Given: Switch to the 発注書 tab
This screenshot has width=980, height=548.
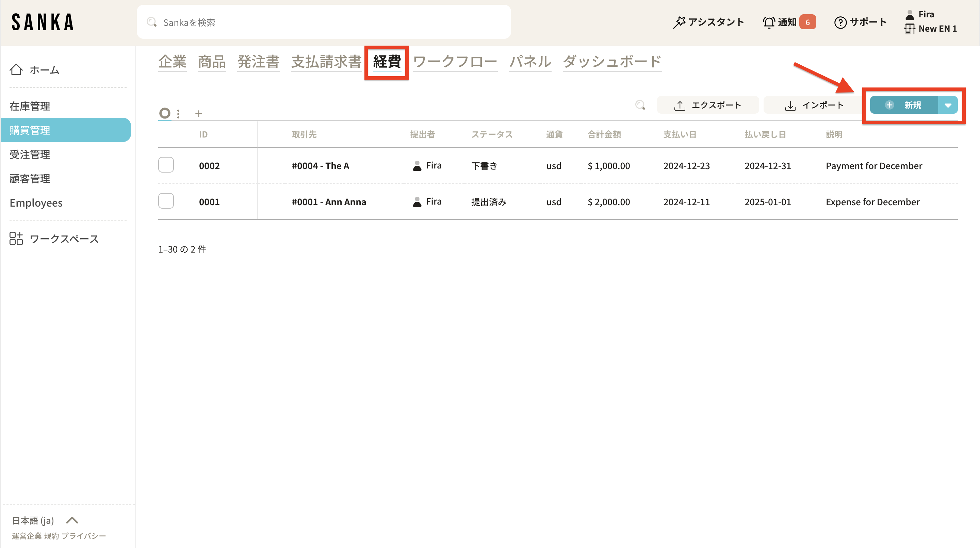Looking at the screenshot, I should tap(258, 62).
